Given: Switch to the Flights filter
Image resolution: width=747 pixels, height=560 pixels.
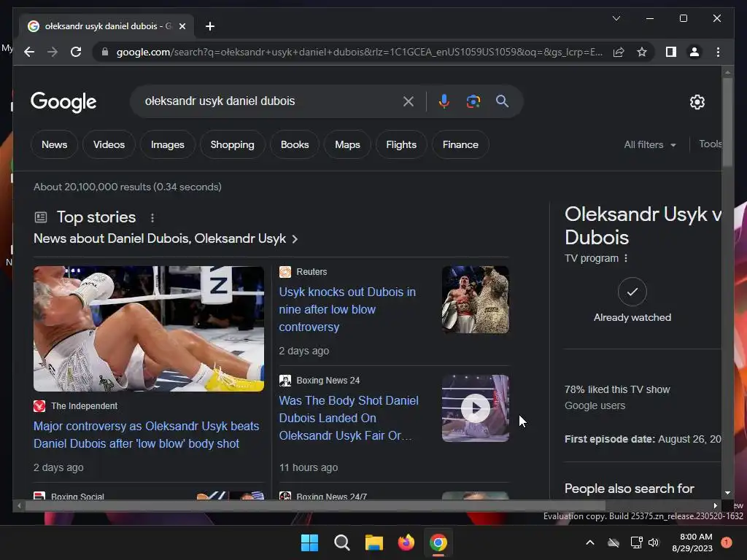Looking at the screenshot, I should 401,144.
